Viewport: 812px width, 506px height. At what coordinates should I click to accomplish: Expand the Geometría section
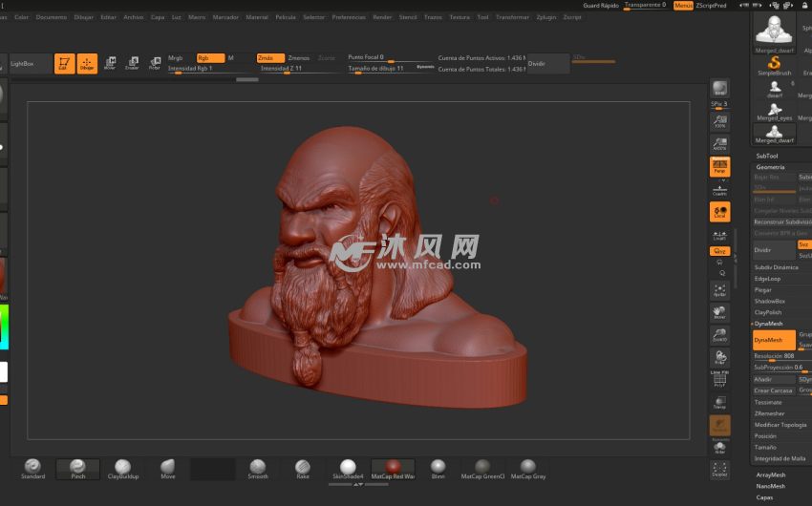tap(770, 167)
